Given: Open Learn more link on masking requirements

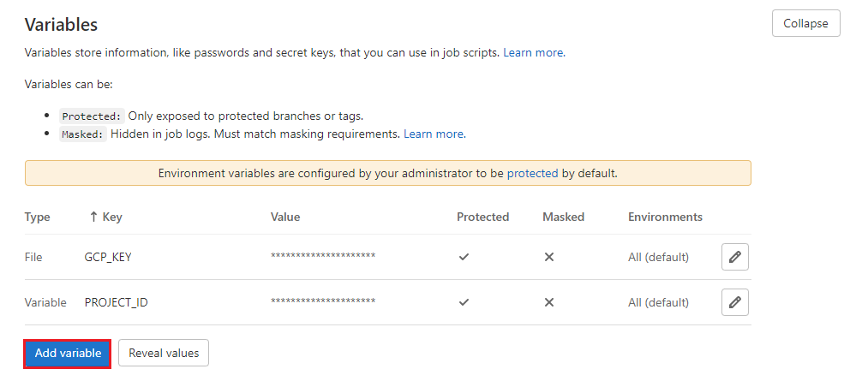Looking at the screenshot, I should click(x=434, y=134).
